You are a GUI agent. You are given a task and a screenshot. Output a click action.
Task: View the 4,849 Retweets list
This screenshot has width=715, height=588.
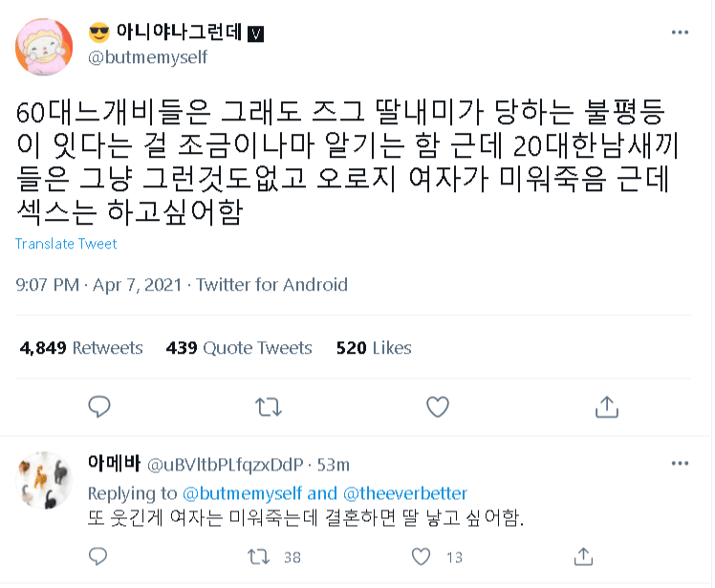(81, 348)
